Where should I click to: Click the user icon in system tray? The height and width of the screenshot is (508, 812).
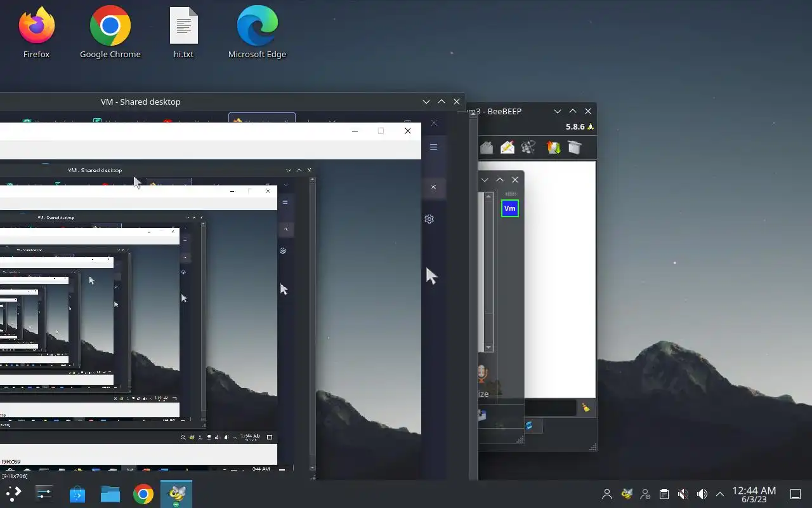[607, 494]
